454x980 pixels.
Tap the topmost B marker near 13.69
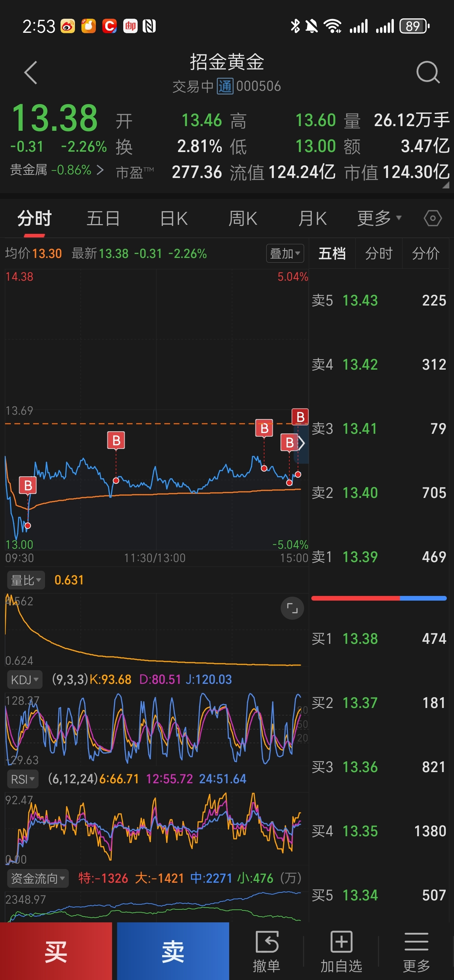click(x=300, y=417)
